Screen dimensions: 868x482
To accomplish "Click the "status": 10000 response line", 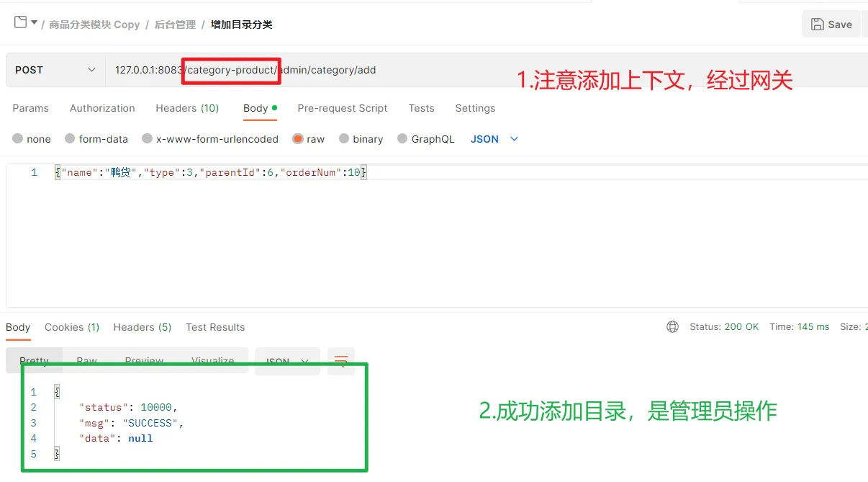I will (x=128, y=407).
